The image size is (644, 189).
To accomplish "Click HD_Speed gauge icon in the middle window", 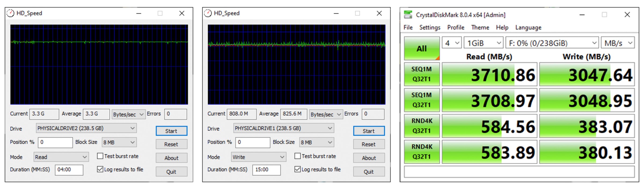I will (x=208, y=13).
